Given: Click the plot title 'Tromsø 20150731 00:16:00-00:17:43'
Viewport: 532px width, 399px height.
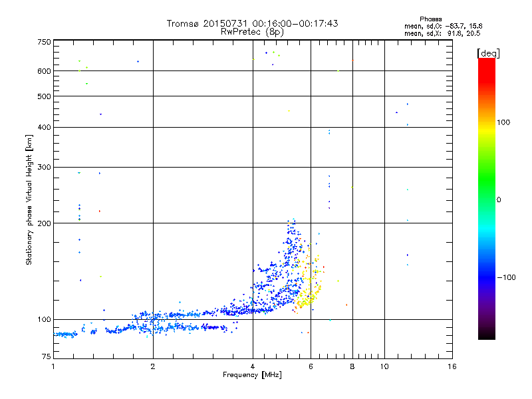Looking at the screenshot, I should point(252,23).
